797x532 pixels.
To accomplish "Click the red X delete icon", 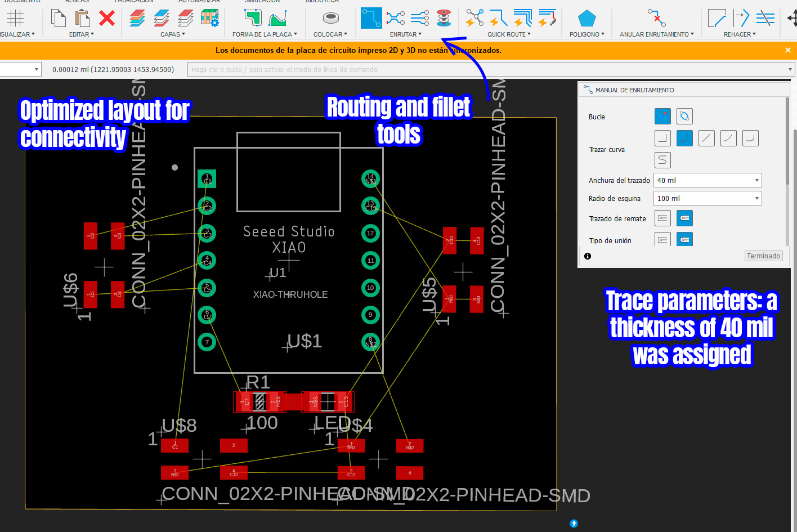I will pyautogui.click(x=107, y=18).
